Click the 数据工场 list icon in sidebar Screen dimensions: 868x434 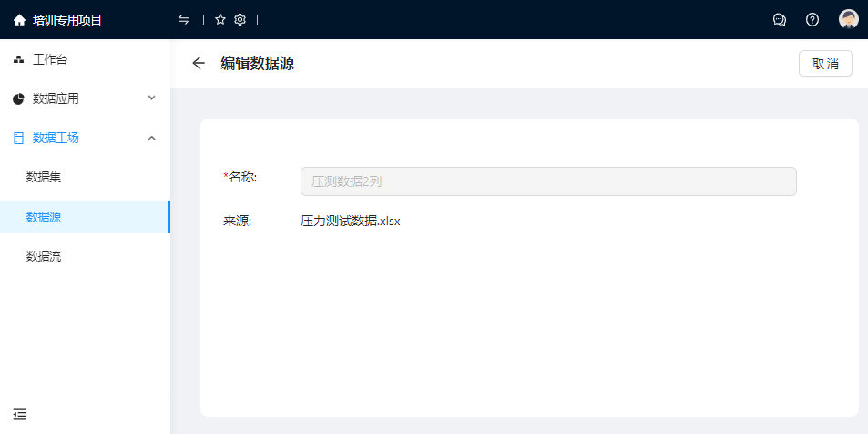click(x=18, y=138)
